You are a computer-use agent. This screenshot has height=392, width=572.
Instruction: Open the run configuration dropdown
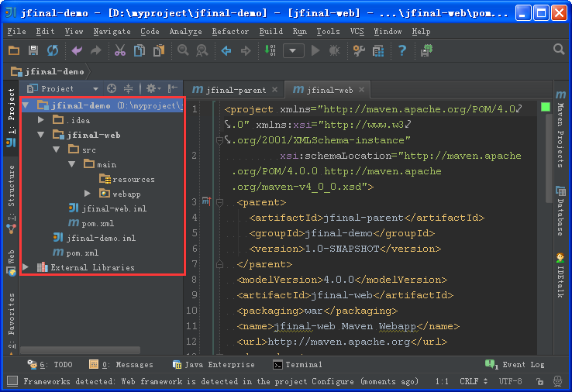293,50
